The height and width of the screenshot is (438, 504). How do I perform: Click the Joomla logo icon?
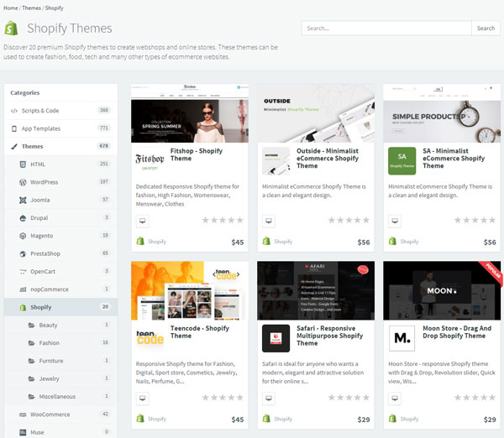pos(23,200)
